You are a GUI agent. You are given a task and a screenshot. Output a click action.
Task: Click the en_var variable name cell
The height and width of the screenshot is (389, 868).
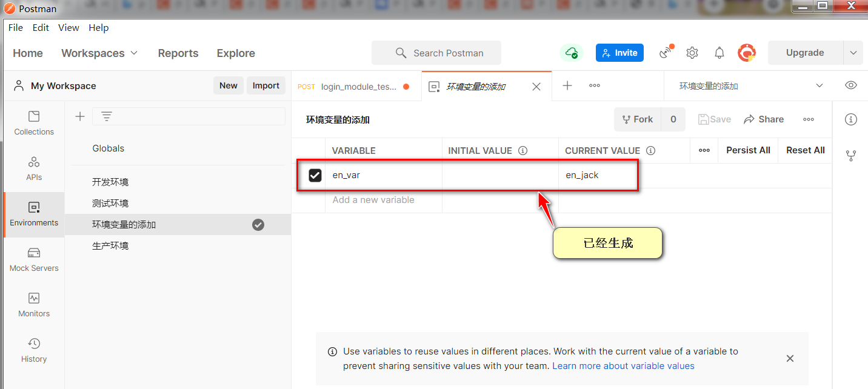[x=384, y=175]
